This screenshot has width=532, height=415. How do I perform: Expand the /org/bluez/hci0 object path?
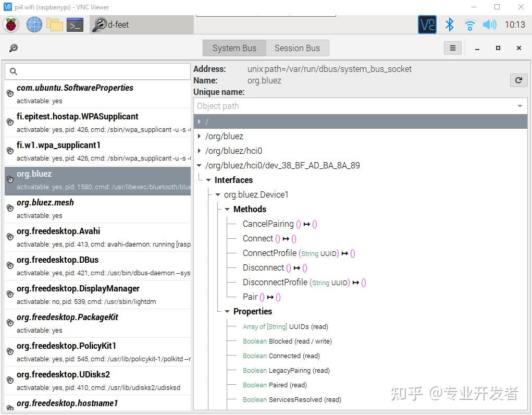[199, 151]
